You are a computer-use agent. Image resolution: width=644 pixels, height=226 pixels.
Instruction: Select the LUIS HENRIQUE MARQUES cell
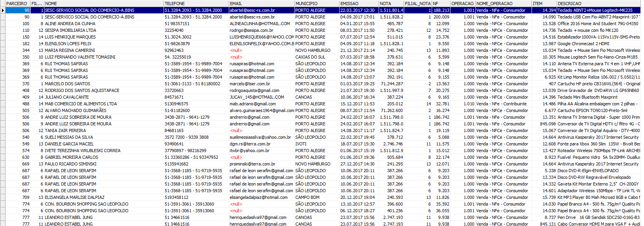104,37
